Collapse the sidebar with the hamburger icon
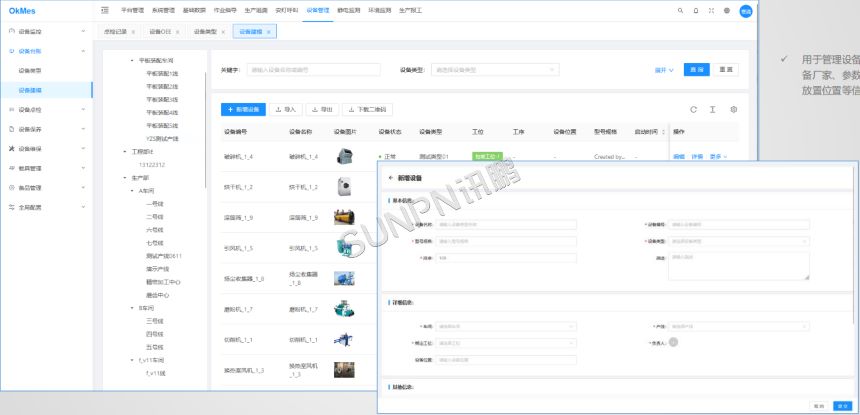Viewport: 860px width, 415px height. 105,10
